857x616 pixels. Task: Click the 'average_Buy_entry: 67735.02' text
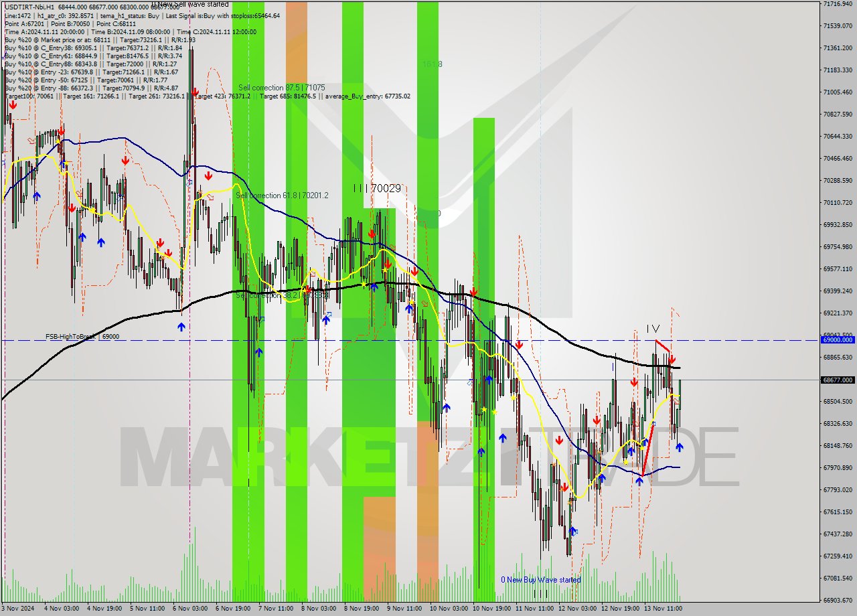point(368,96)
